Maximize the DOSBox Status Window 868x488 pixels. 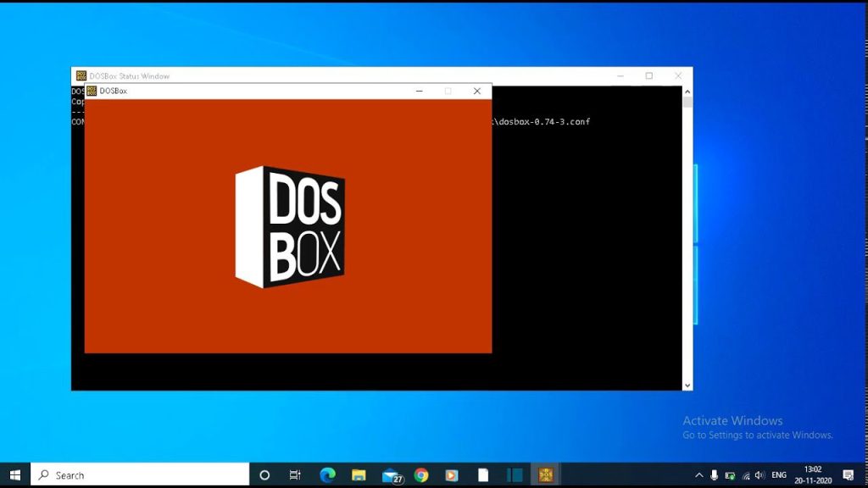pyautogui.click(x=649, y=75)
